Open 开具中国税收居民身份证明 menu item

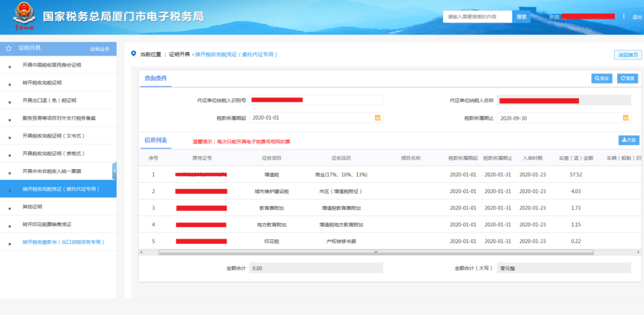click(58, 66)
